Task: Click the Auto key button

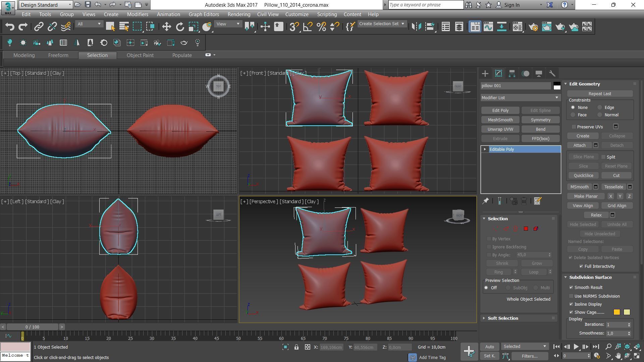Action: coord(489,347)
